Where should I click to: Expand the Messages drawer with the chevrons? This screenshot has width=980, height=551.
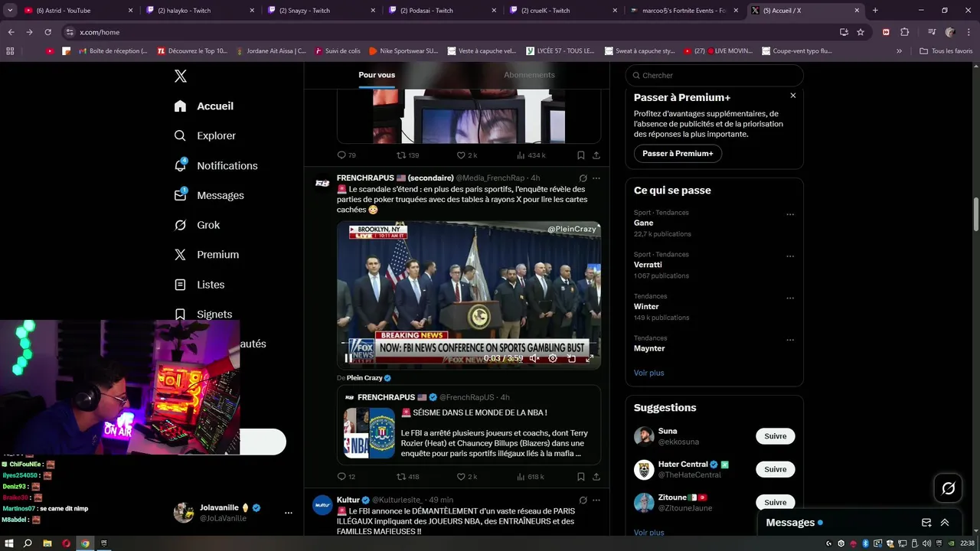click(x=945, y=523)
